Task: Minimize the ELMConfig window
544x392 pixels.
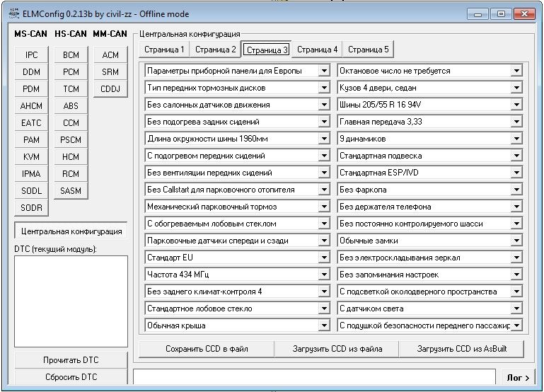Action: (478, 14)
